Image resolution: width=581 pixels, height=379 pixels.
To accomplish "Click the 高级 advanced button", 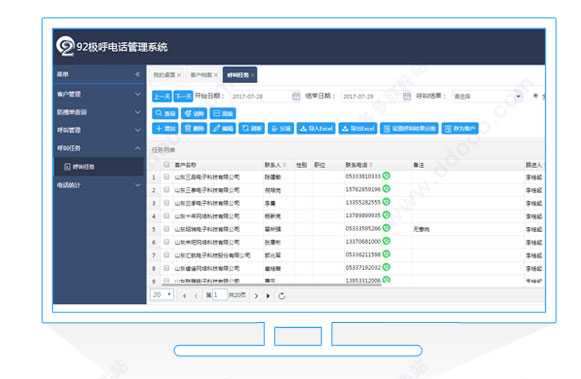I will [223, 113].
